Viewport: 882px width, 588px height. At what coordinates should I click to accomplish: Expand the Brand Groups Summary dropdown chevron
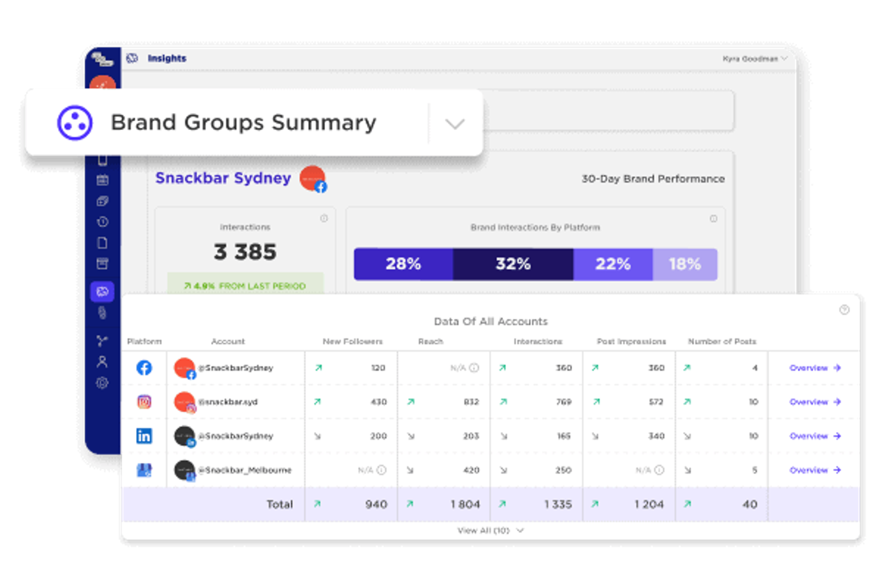[x=455, y=123]
